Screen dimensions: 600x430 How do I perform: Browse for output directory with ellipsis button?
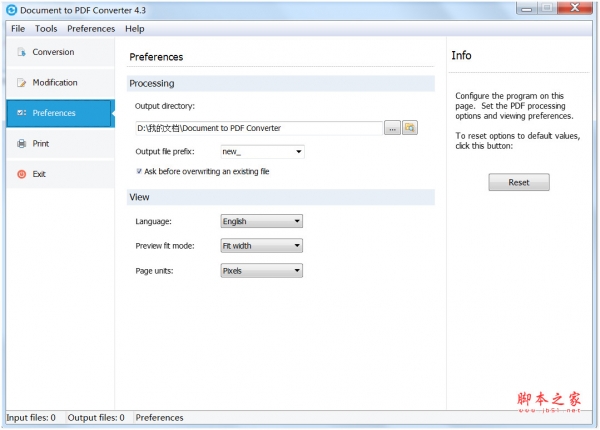(392, 128)
